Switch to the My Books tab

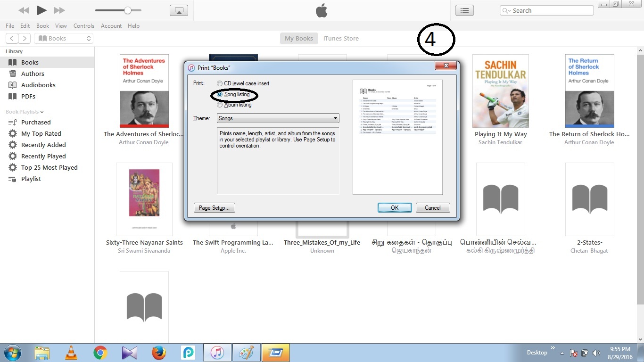(299, 38)
